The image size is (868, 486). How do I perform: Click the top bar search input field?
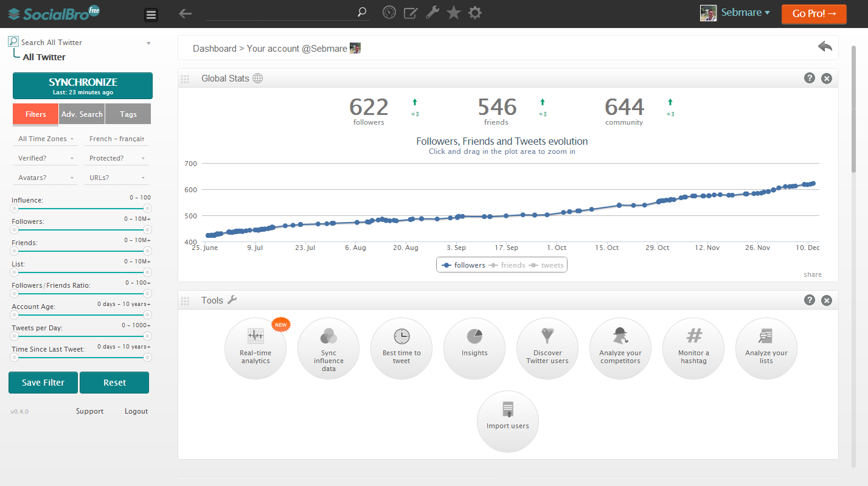[280, 13]
